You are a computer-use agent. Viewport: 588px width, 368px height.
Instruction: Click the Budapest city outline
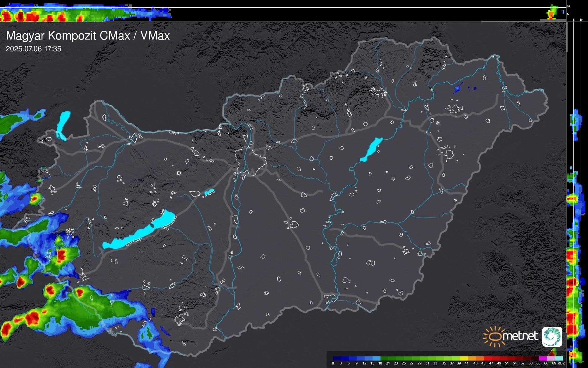[x=251, y=161]
